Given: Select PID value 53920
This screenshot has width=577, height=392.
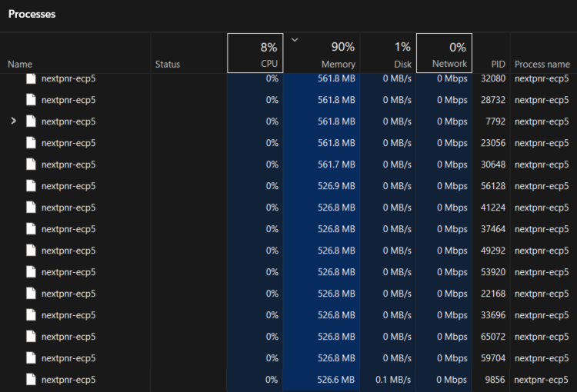Looking at the screenshot, I should (x=493, y=272).
